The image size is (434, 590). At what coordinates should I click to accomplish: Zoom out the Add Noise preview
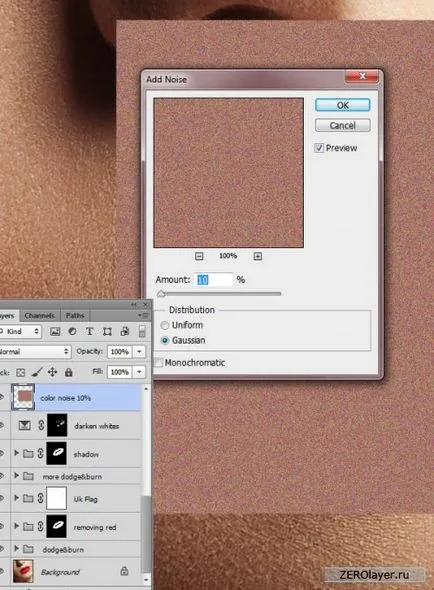click(x=199, y=256)
